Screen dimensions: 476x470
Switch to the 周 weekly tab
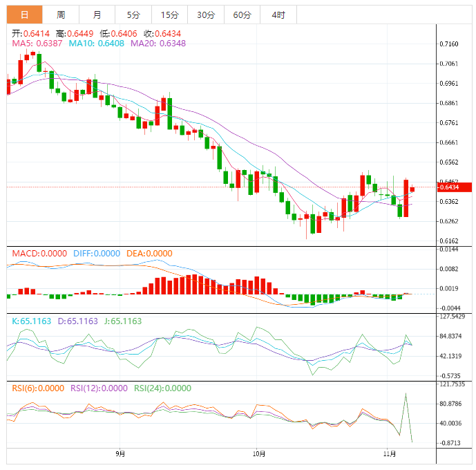coord(61,15)
